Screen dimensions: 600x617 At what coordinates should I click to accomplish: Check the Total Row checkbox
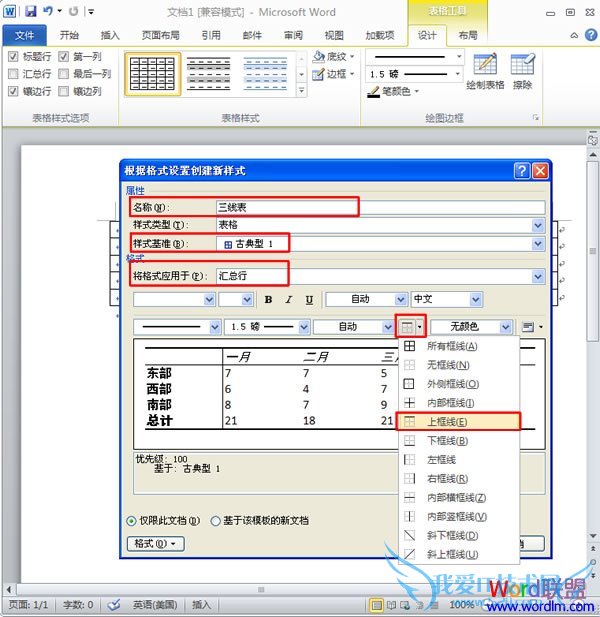click(x=13, y=74)
